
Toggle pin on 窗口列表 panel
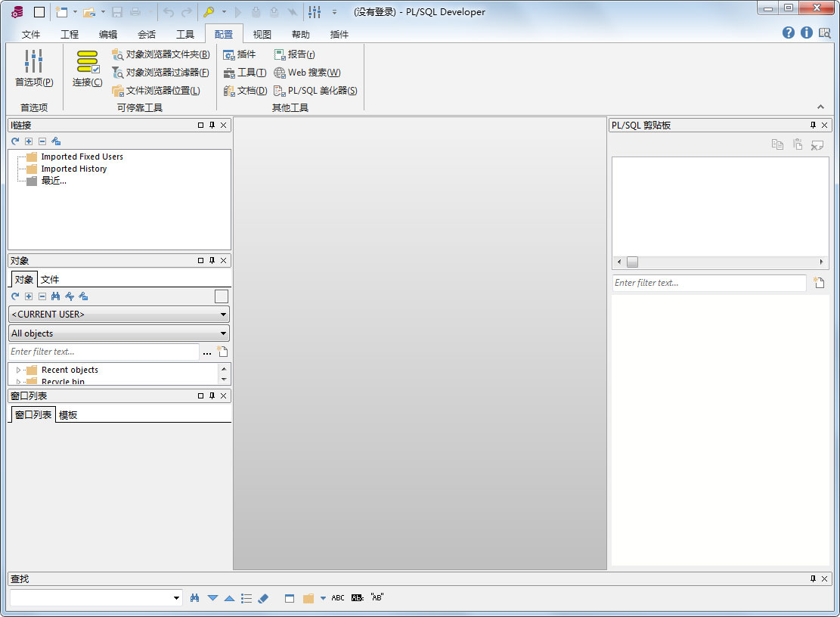[x=212, y=395]
